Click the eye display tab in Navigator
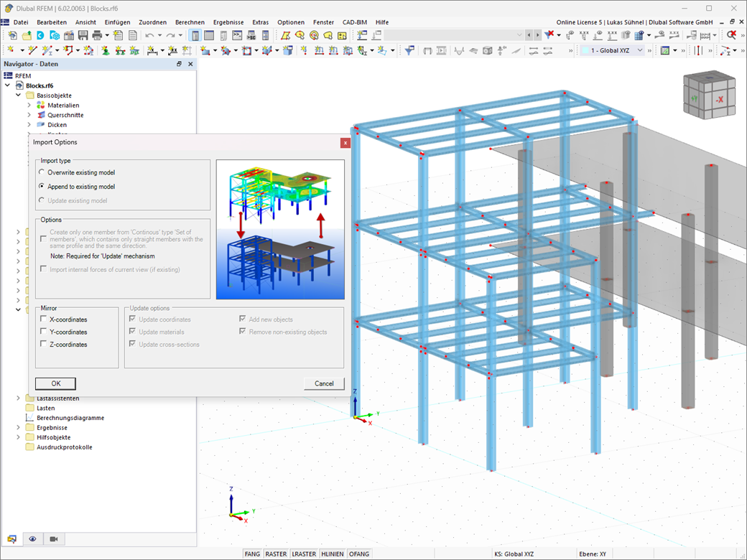Screen dimensions: 747x560 point(32,539)
